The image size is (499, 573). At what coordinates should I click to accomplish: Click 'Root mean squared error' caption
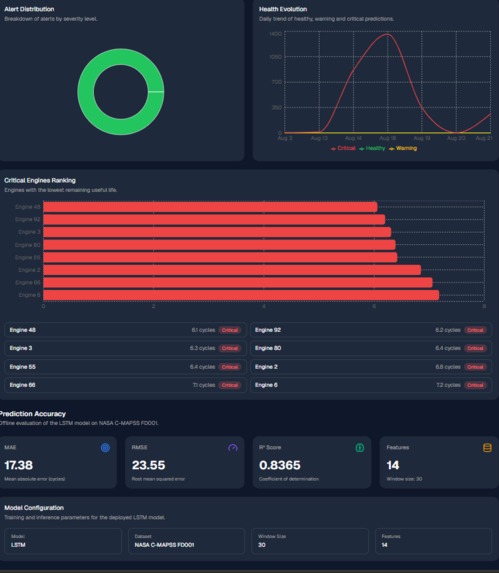(x=158, y=479)
